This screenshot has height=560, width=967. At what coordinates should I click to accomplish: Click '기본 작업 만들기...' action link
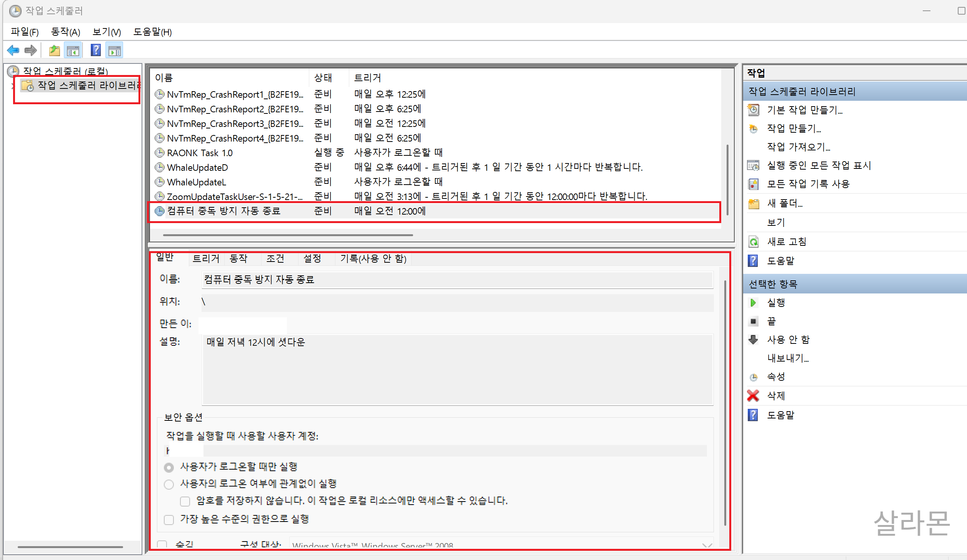pyautogui.click(x=805, y=110)
